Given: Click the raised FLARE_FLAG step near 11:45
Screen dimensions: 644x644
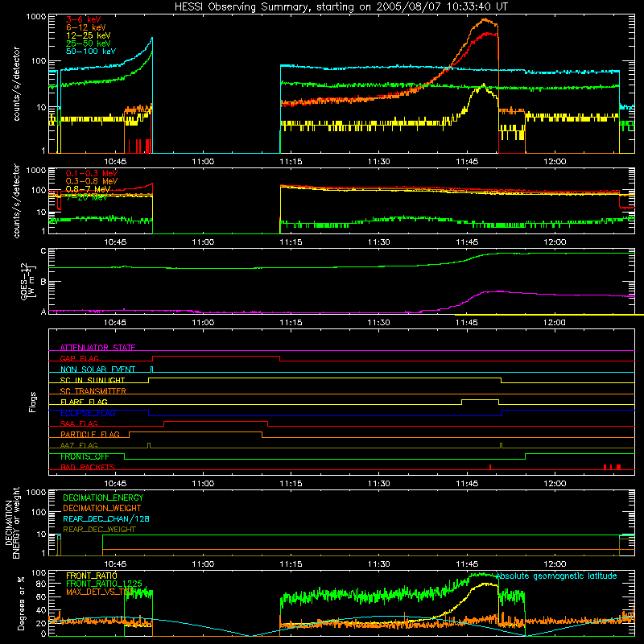Looking at the screenshot, I should (480, 399).
